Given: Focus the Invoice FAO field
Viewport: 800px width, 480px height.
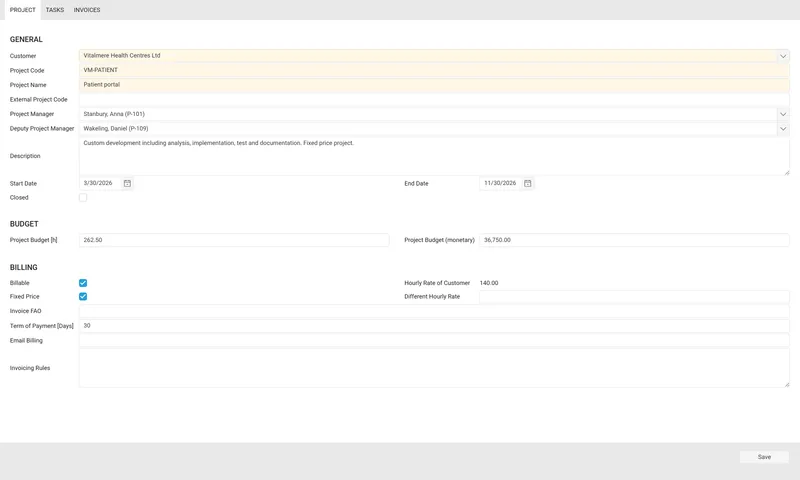Looking at the screenshot, I should click(434, 311).
